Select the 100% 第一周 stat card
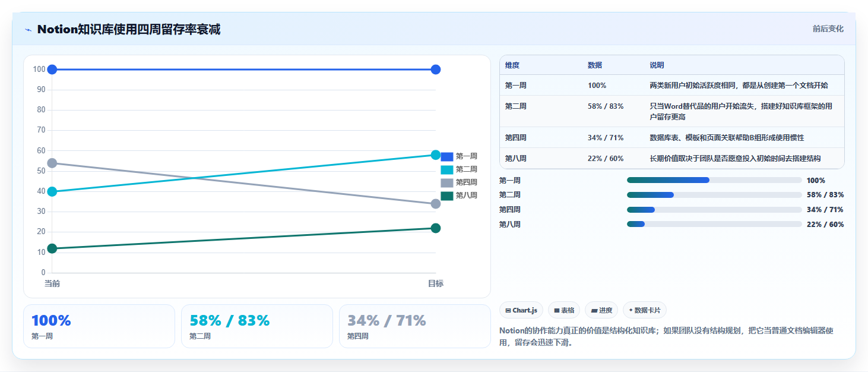868x372 pixels. pos(99,326)
